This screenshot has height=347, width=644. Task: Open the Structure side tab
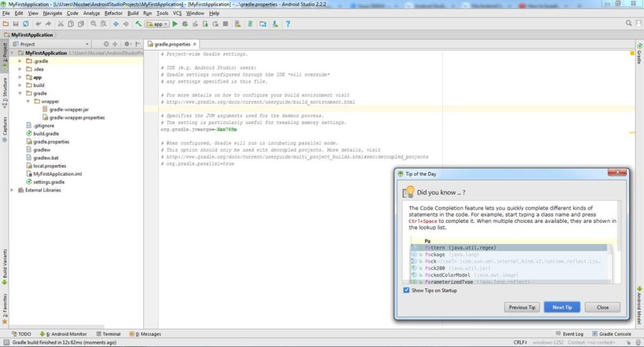[4, 93]
